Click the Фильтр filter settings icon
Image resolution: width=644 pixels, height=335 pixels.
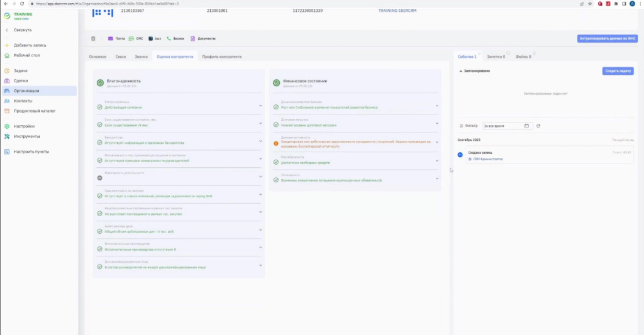(462, 126)
